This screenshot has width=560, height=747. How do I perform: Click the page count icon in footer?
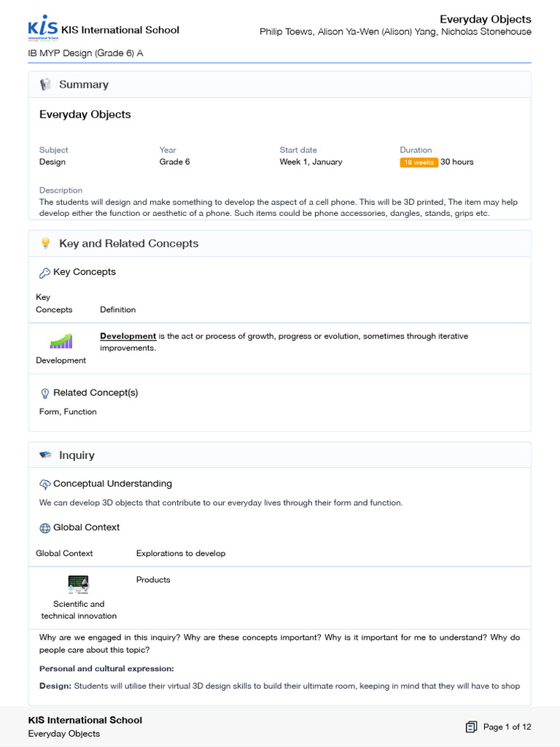[471, 727]
